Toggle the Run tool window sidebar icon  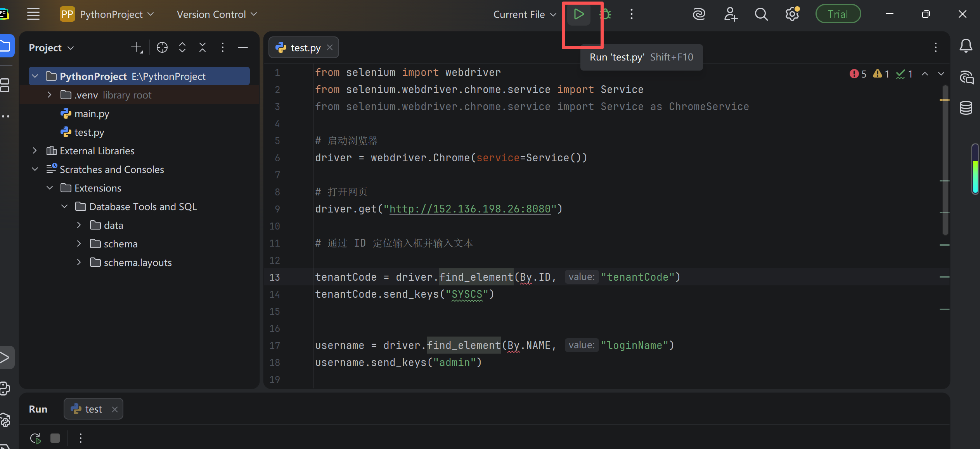click(x=5, y=357)
